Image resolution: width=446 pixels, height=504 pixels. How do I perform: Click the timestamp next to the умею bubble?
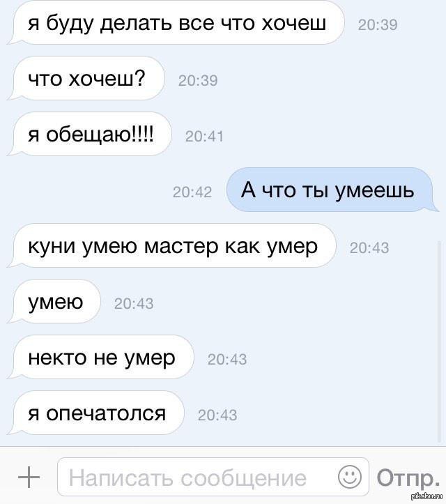[134, 303]
